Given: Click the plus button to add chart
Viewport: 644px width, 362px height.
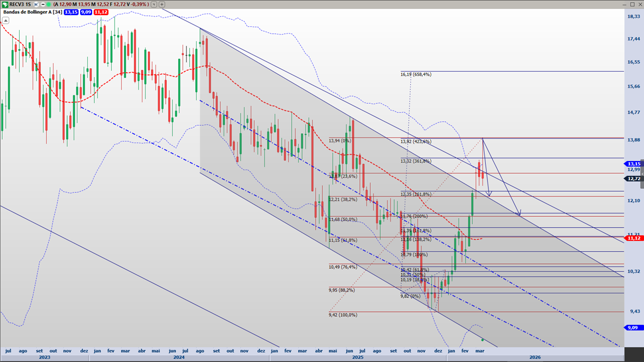Looking at the screenshot, I should click(x=162, y=4).
